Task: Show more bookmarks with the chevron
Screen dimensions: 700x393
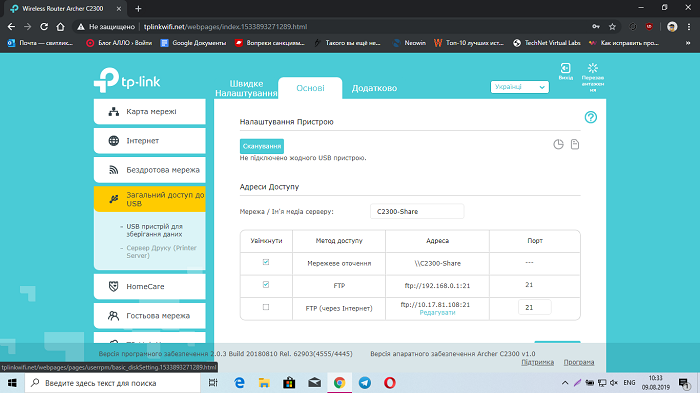Action: (x=688, y=43)
